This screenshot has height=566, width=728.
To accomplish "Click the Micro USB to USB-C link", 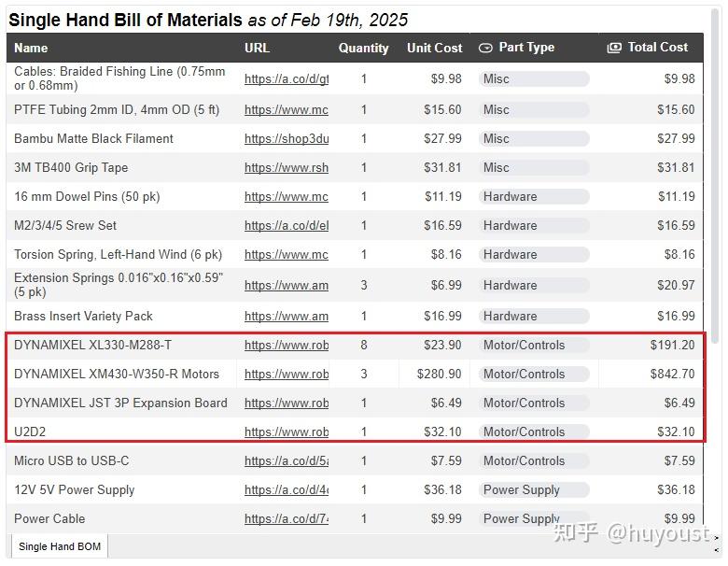I will pos(287,460).
